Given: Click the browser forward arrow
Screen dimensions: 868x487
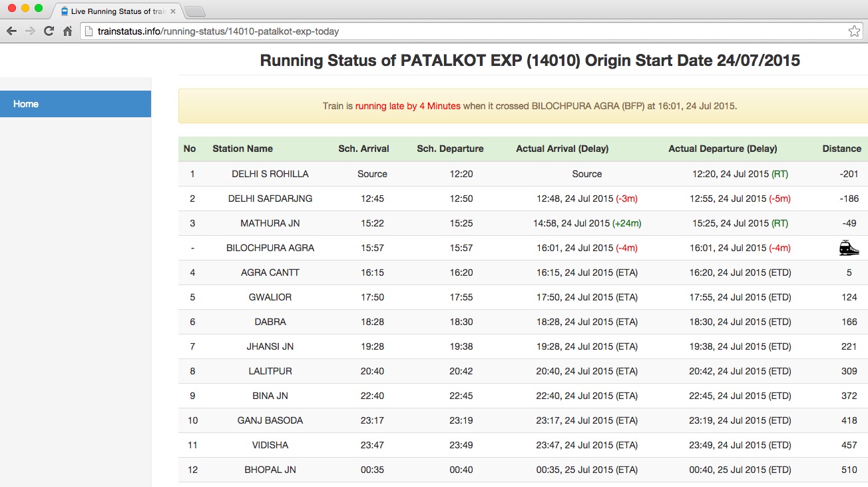Looking at the screenshot, I should click(30, 31).
